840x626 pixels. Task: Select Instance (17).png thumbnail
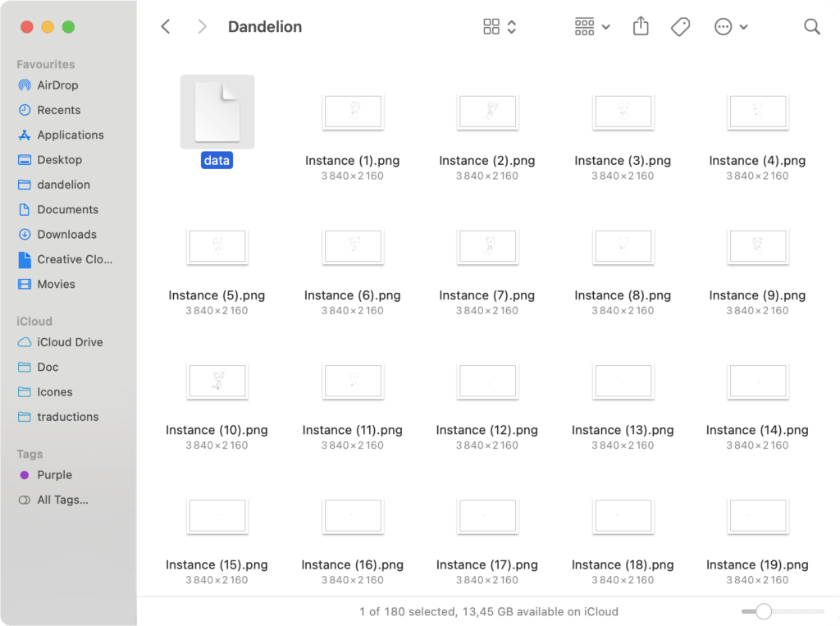click(487, 516)
